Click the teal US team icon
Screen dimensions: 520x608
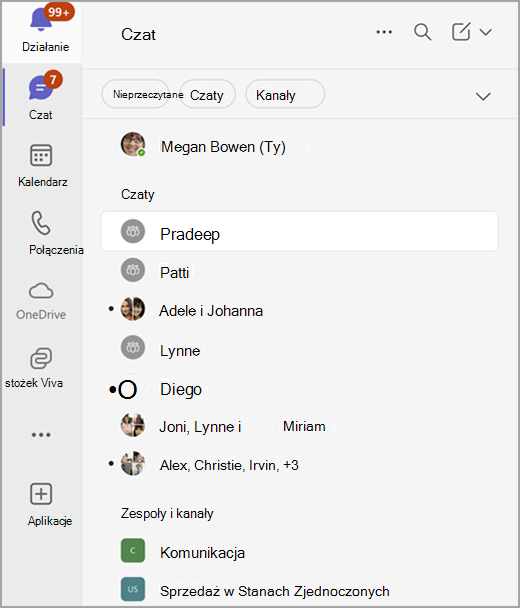click(133, 589)
